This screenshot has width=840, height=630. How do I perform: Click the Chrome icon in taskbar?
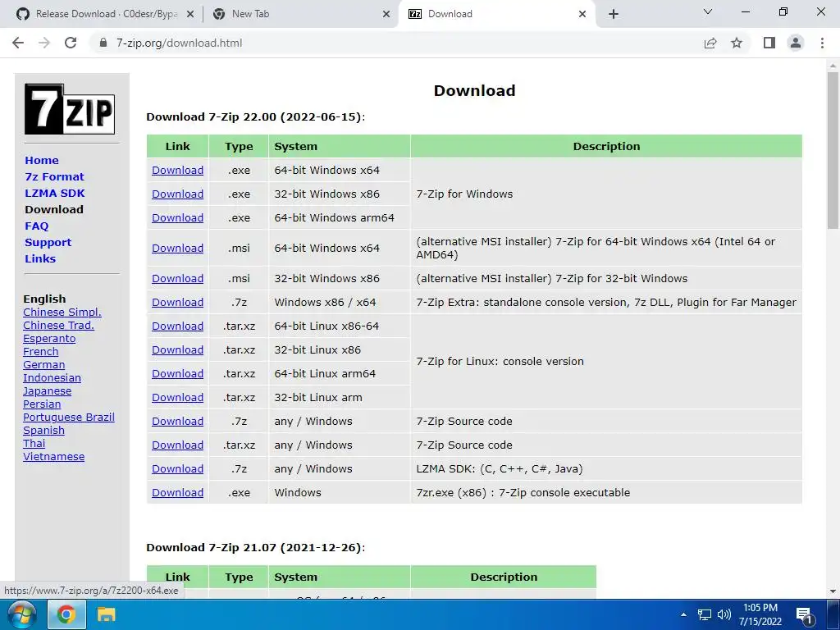(x=66, y=614)
